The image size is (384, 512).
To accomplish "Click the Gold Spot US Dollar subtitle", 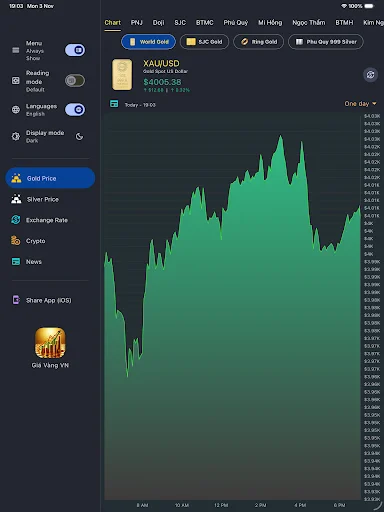I will (166, 71).
